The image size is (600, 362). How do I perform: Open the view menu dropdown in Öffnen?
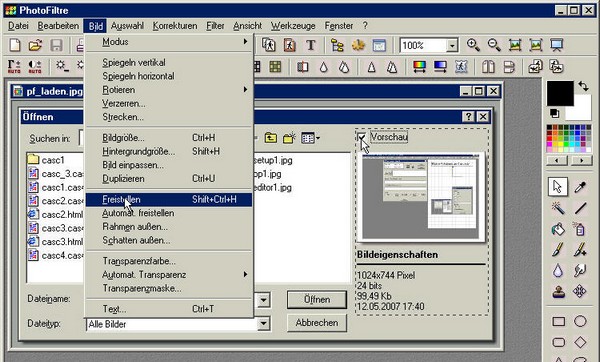click(310, 138)
